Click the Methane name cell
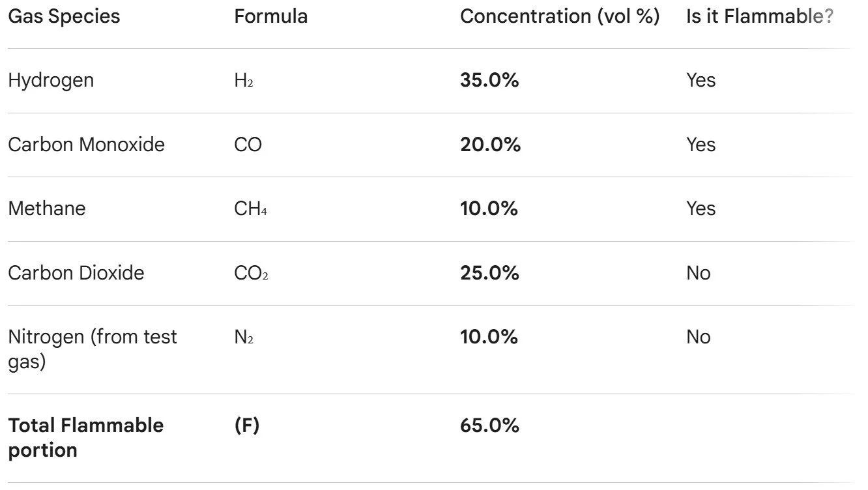This screenshot has height=490, width=868. [x=47, y=209]
